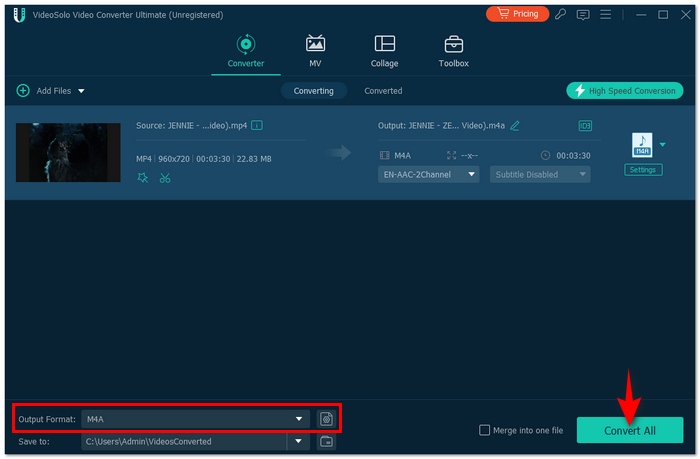Viewport: 700px width, 459px height.
Task: Expand the format arrow beside M4A icon
Action: (x=662, y=144)
